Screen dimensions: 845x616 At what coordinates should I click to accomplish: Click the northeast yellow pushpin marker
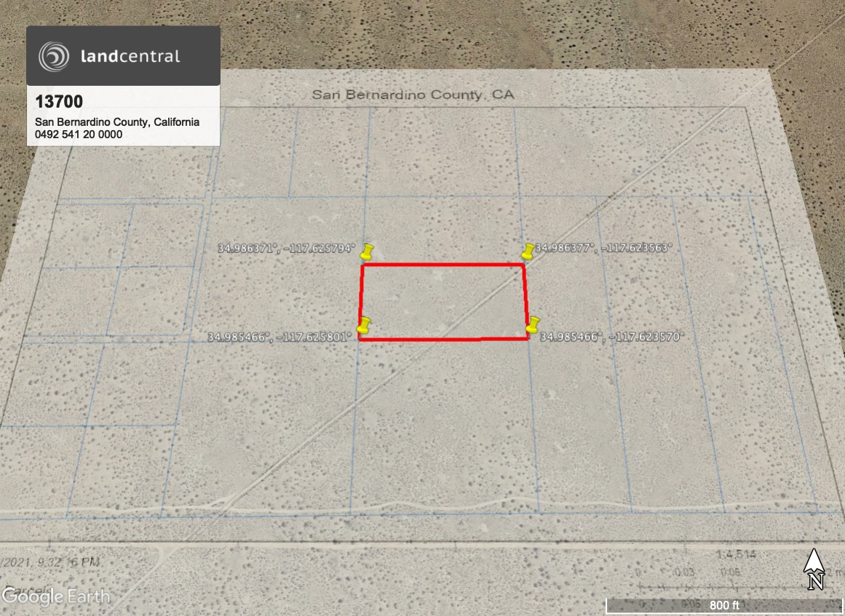(528, 252)
